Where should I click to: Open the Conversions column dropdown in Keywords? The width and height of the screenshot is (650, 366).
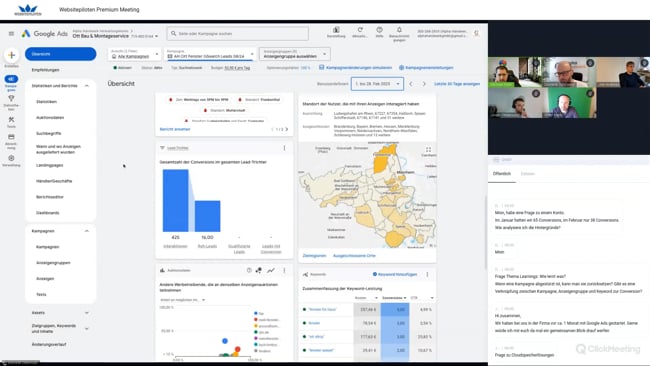pyautogui.click(x=394, y=298)
